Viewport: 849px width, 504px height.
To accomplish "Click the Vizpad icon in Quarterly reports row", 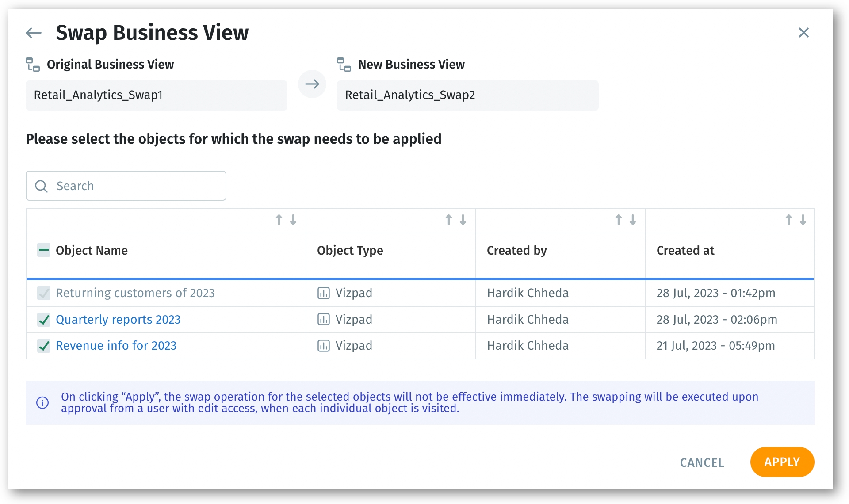I will tap(324, 319).
